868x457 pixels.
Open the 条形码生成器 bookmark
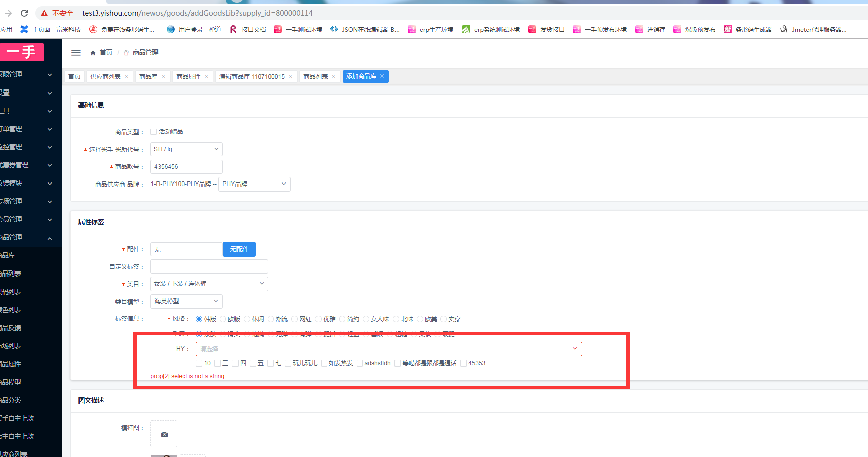748,30
